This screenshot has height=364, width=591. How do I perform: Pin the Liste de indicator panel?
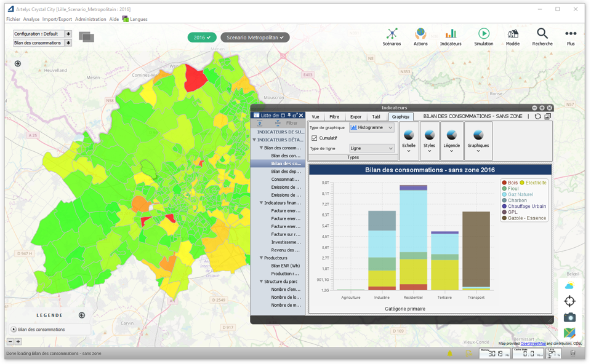tap(289, 115)
